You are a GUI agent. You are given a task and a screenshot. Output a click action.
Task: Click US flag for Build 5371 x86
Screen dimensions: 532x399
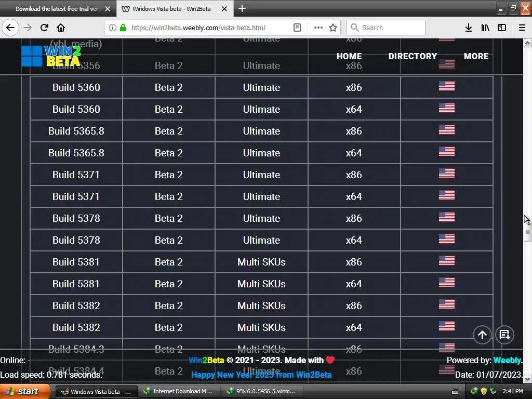click(446, 174)
